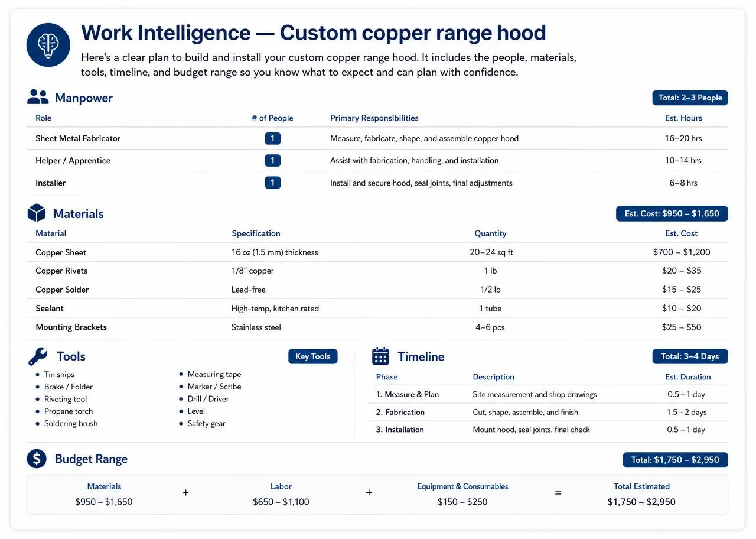Click the Est. Cost: $950 – $1,650 badge
This screenshot has height=539, width=756.
(672, 213)
